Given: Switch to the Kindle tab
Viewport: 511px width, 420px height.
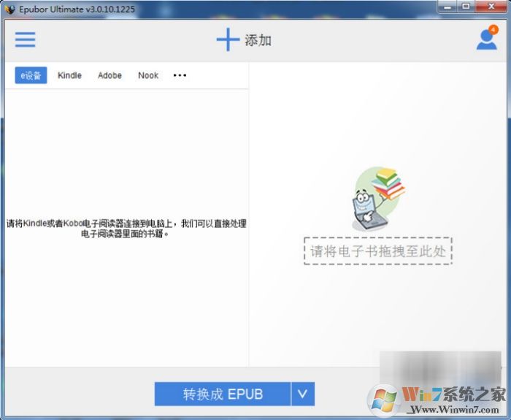Looking at the screenshot, I should [x=69, y=75].
